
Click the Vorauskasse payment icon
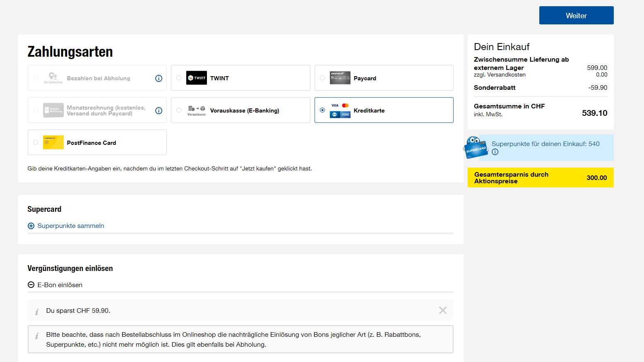[196, 110]
